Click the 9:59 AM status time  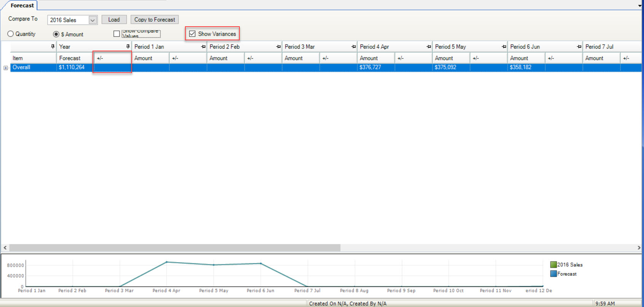click(x=605, y=304)
